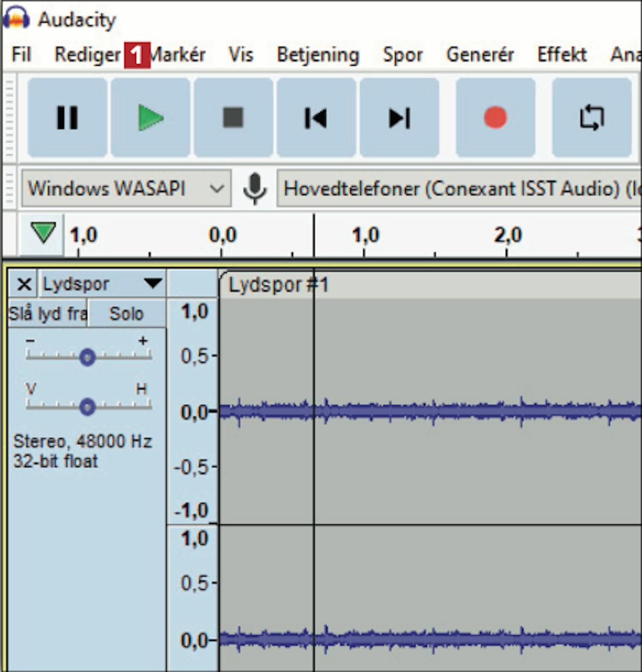Click the V/H pan slider knob
The height and width of the screenshot is (672, 642).
[x=87, y=407]
